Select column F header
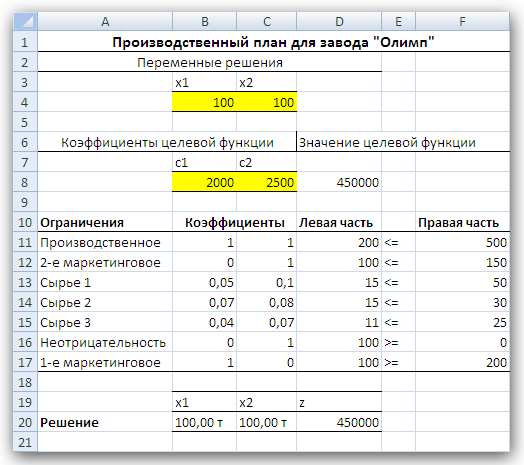524x465 pixels. pyautogui.click(x=463, y=22)
